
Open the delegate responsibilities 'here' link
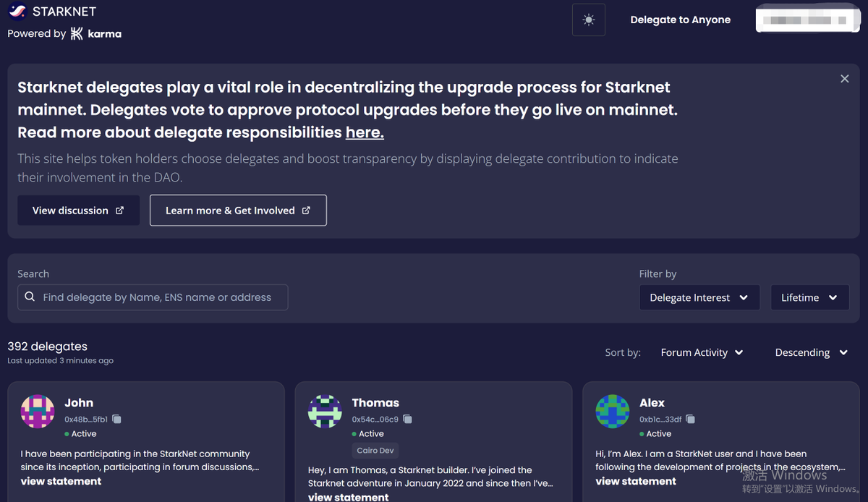pos(365,132)
